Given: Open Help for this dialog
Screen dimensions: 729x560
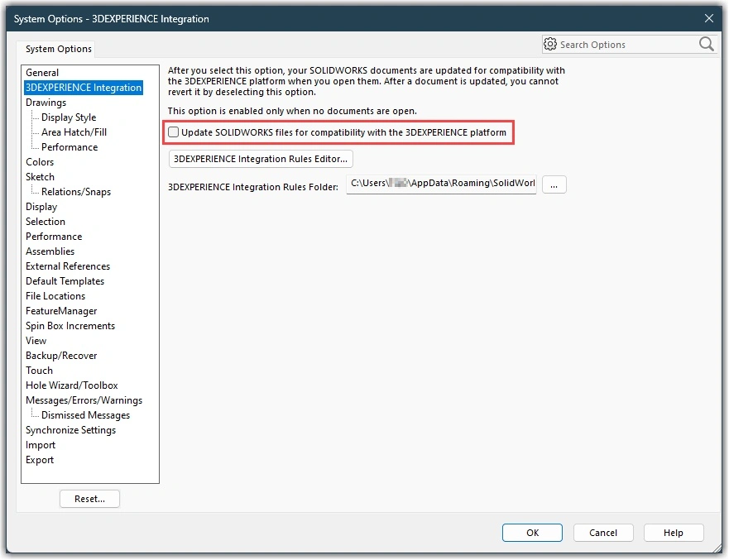Looking at the screenshot, I should coord(674,533).
